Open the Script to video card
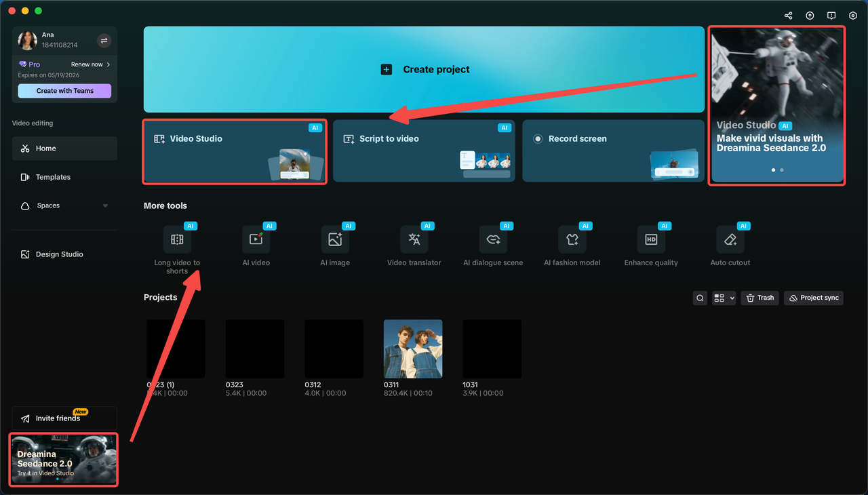 [424, 151]
